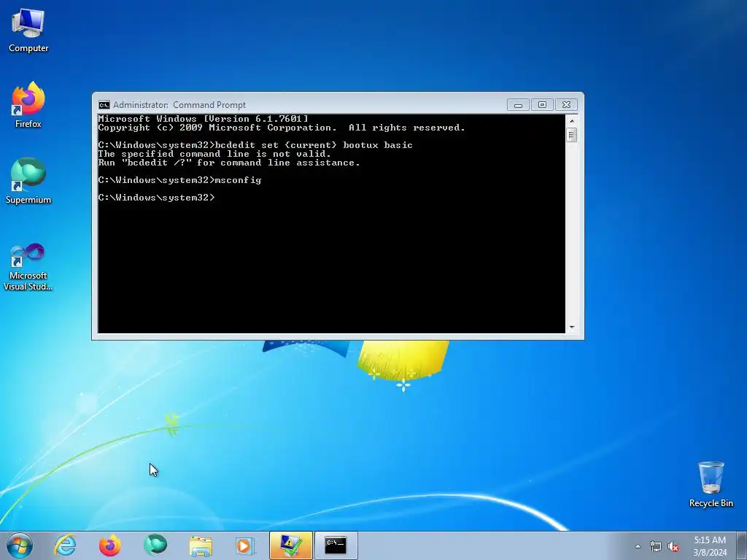Screen dimensions: 747x560
Task: Click 'The specified command line is not valid.'
Action: pos(214,154)
